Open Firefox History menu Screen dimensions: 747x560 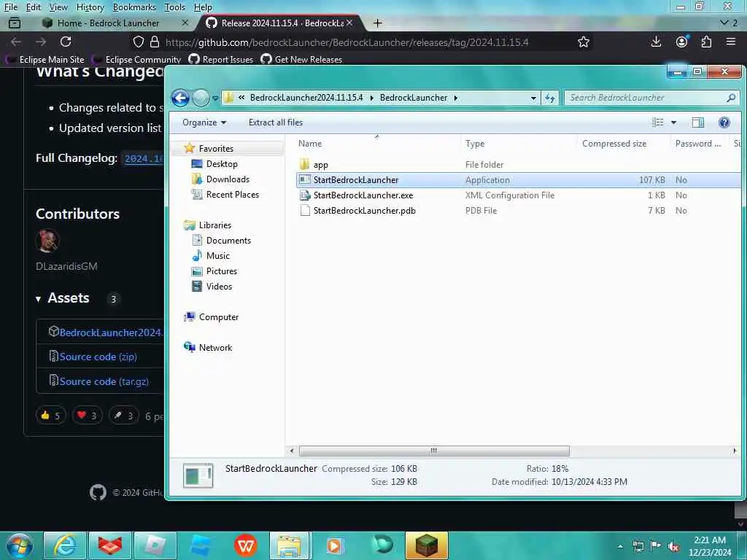[90, 7]
